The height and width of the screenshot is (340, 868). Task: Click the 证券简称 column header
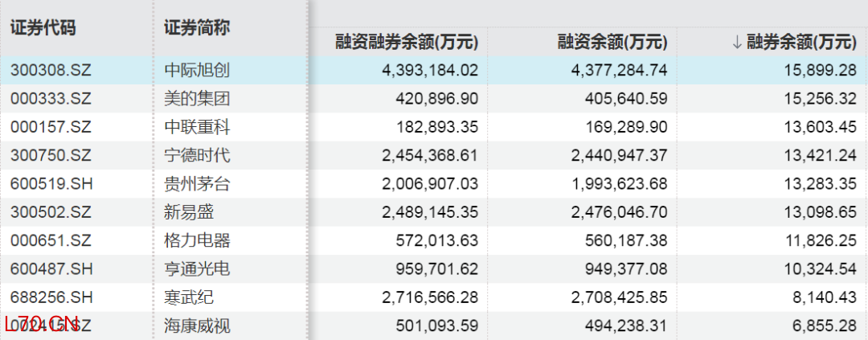click(197, 27)
